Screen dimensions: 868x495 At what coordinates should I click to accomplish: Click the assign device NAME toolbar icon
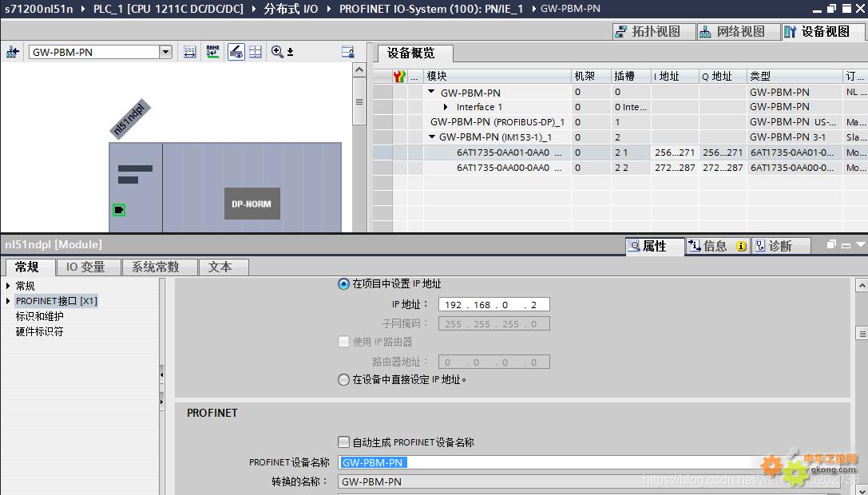pyautogui.click(x=212, y=52)
